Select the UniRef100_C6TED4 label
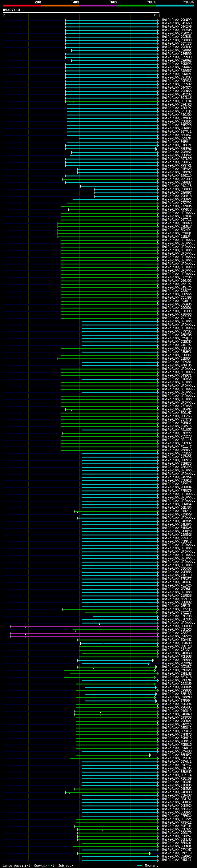197x868 pixels. (x=177, y=101)
